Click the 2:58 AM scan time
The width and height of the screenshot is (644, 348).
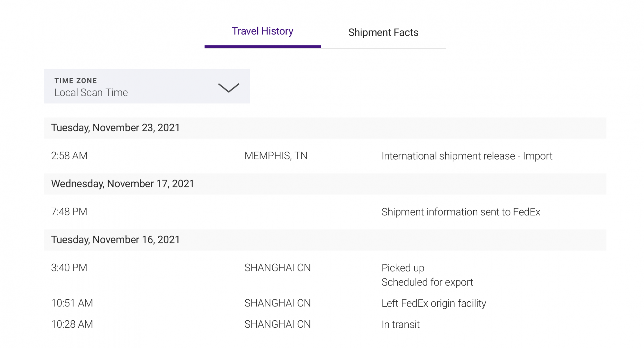[69, 156]
